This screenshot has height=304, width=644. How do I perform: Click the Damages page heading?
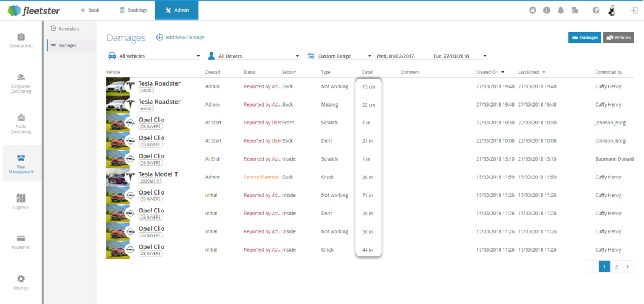(x=126, y=38)
